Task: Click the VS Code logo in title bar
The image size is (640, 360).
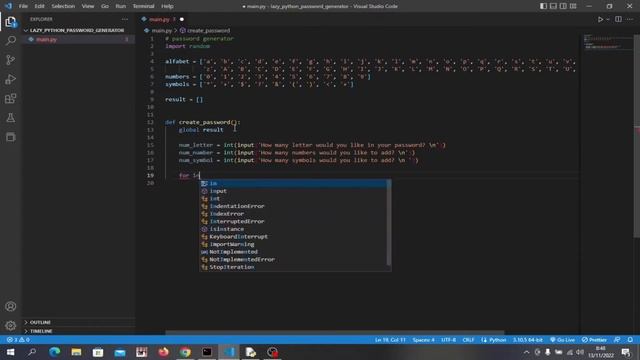Action: pyautogui.click(x=8, y=6)
